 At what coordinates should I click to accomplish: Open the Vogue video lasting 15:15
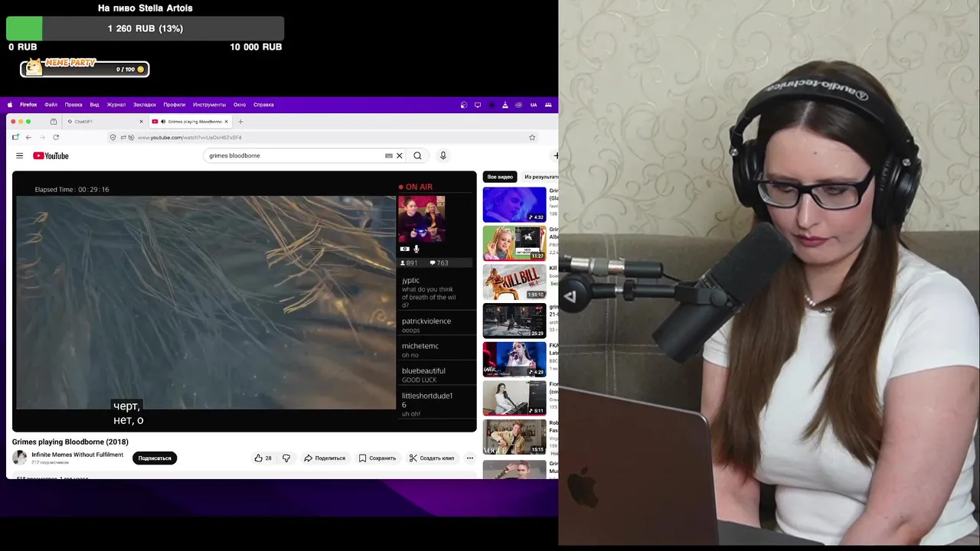pyautogui.click(x=514, y=436)
